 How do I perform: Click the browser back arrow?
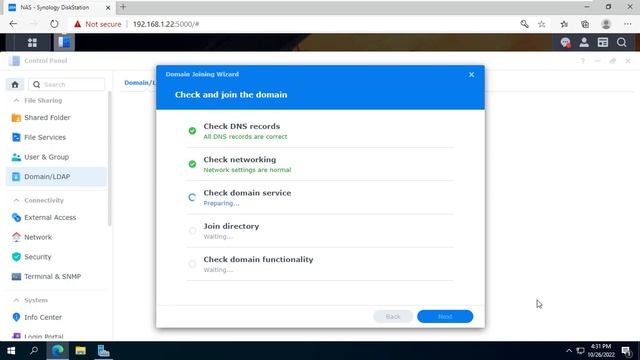click(13, 24)
